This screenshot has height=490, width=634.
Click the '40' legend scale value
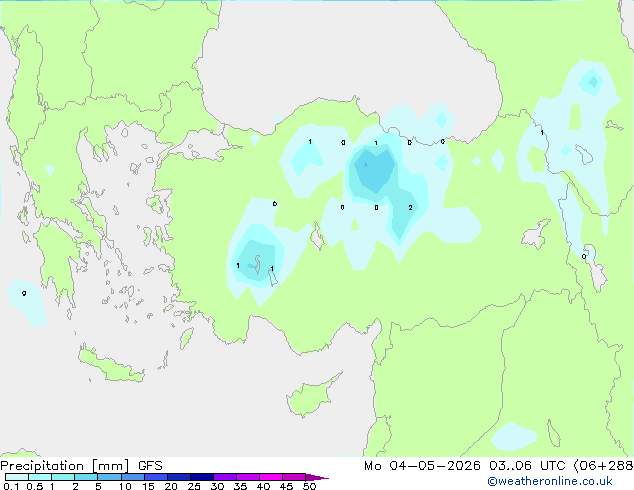click(x=263, y=486)
